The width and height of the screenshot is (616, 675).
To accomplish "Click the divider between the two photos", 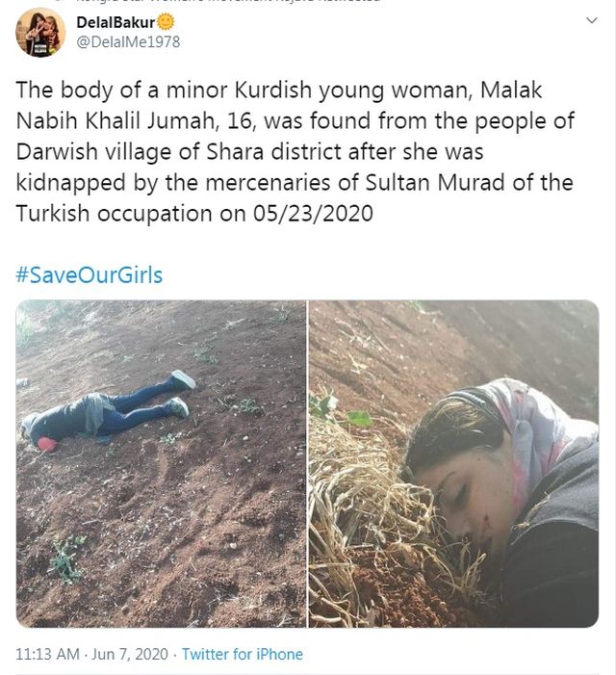I will click(308, 463).
